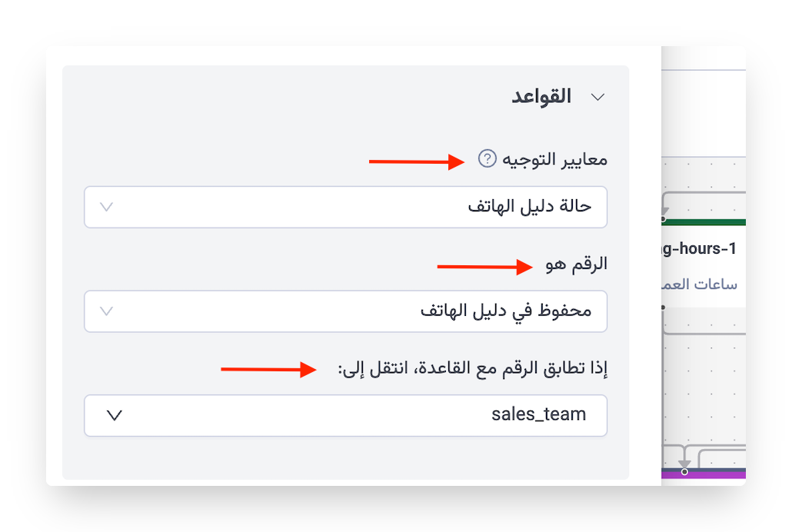Click arrowhead entering the g-hours-1 node
Screen dimensions: 792x532
664,213
